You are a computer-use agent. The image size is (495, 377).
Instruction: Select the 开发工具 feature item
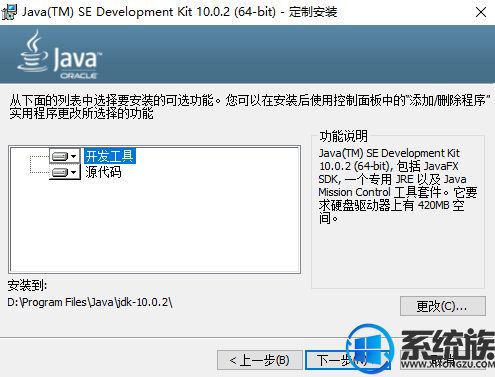(110, 156)
